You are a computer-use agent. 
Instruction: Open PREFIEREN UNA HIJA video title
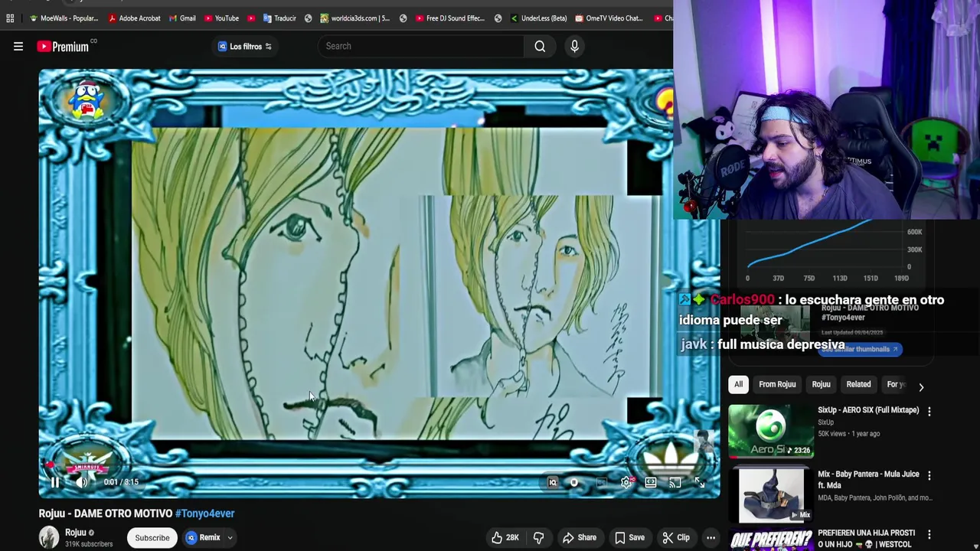tap(866, 538)
